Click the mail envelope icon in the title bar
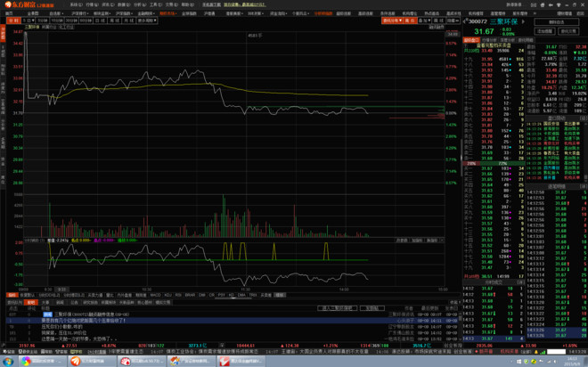 534,4
